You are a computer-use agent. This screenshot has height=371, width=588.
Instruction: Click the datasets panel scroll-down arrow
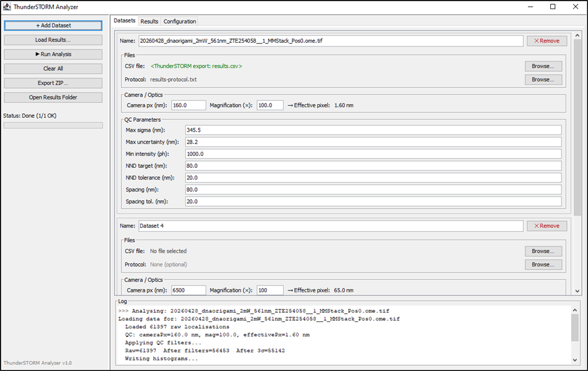click(577, 291)
